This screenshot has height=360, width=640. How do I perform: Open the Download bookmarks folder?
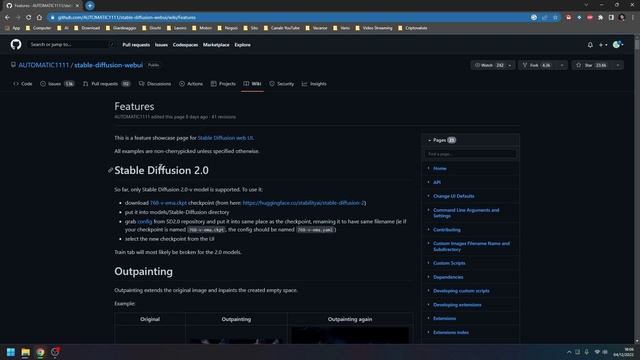[87, 28]
